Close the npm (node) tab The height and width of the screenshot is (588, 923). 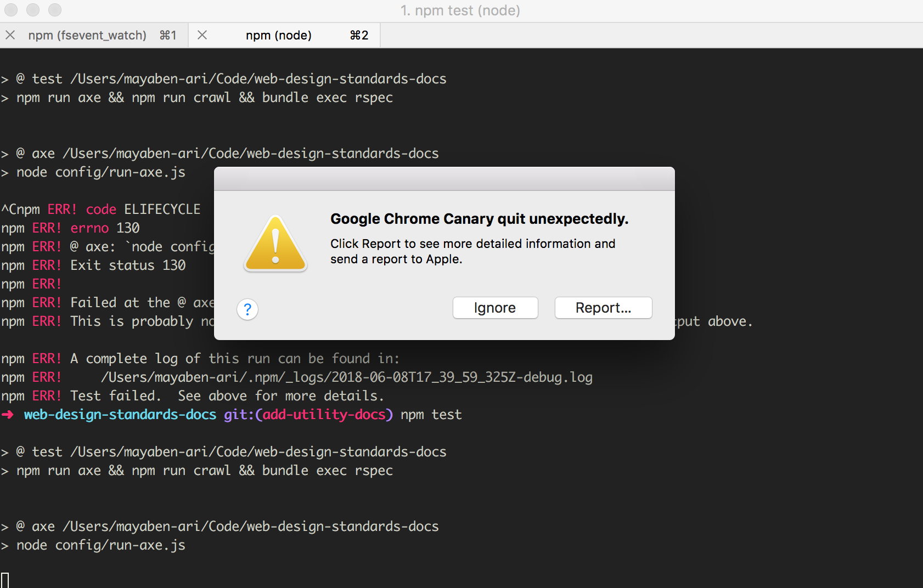tap(202, 35)
